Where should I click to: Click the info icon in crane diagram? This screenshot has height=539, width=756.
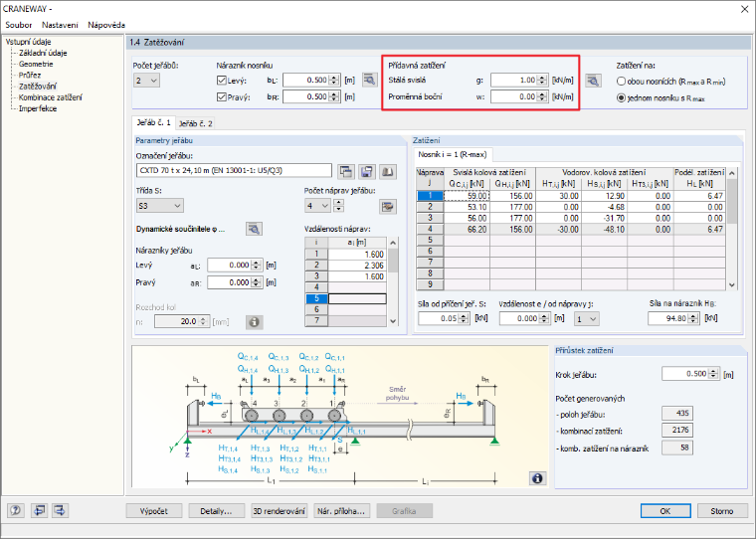coord(537,477)
